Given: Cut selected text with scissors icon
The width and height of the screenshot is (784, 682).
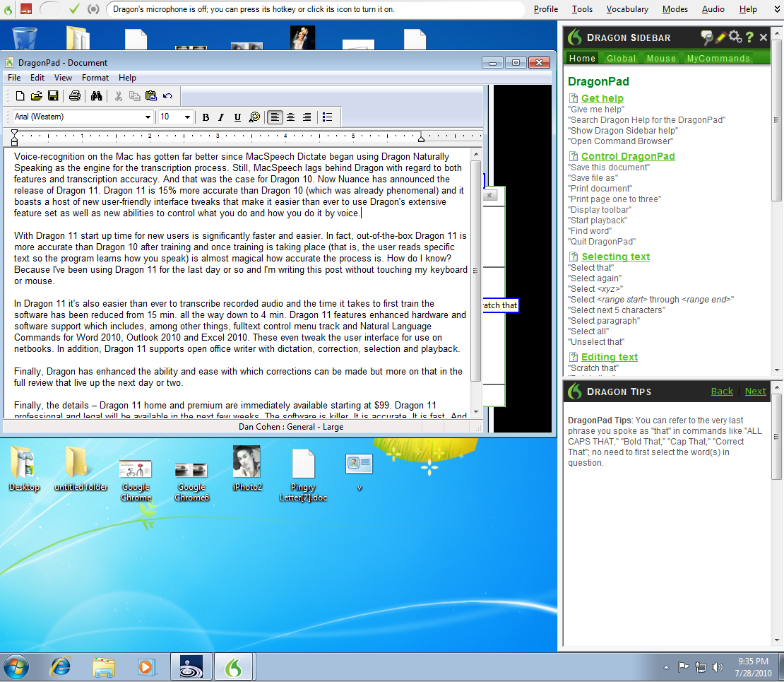Looking at the screenshot, I should 119,96.
